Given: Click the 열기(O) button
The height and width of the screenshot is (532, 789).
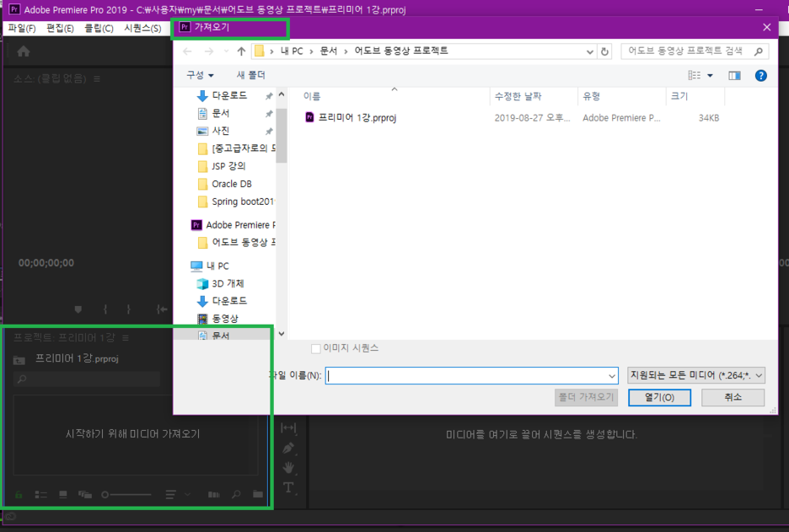Looking at the screenshot, I should click(x=659, y=398).
